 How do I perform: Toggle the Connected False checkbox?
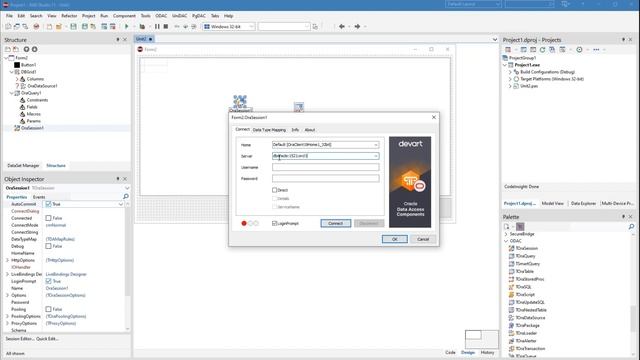point(49,218)
